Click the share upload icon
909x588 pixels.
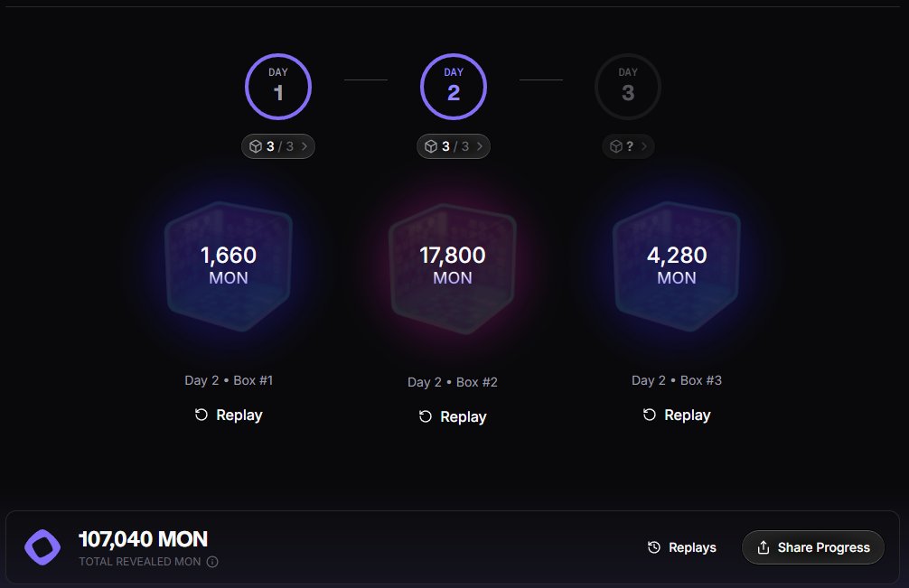[764, 547]
